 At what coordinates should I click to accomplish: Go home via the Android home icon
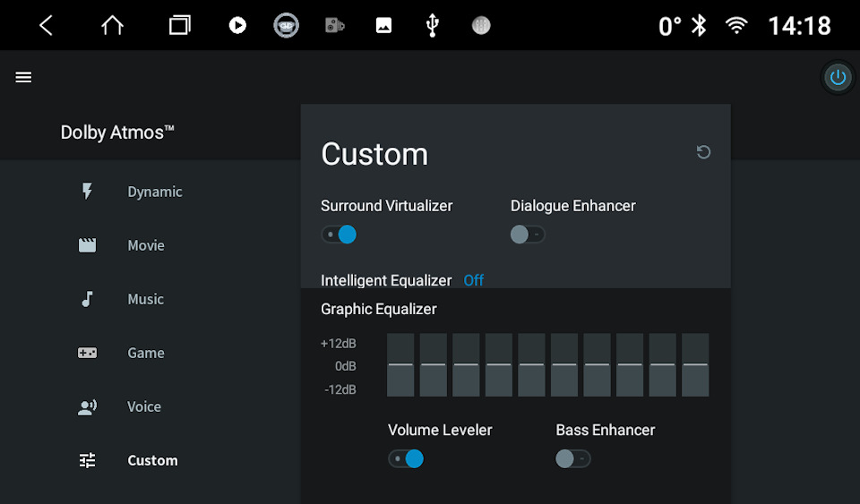112,25
